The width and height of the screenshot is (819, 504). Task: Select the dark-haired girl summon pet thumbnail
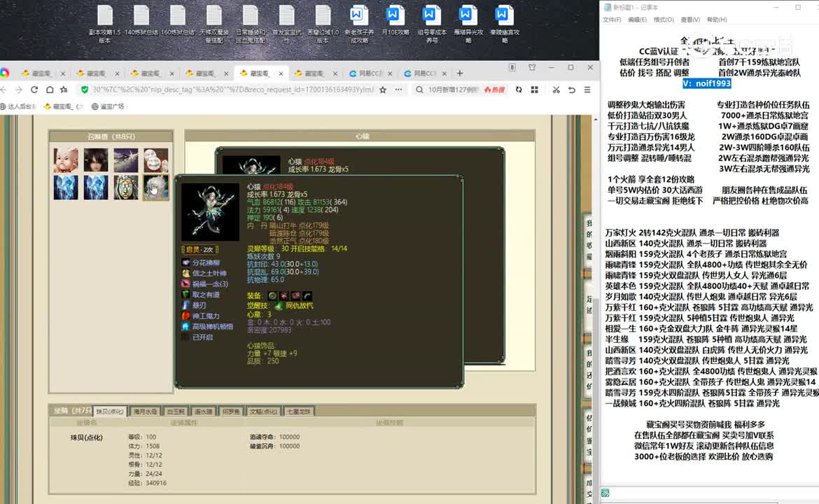96,160
